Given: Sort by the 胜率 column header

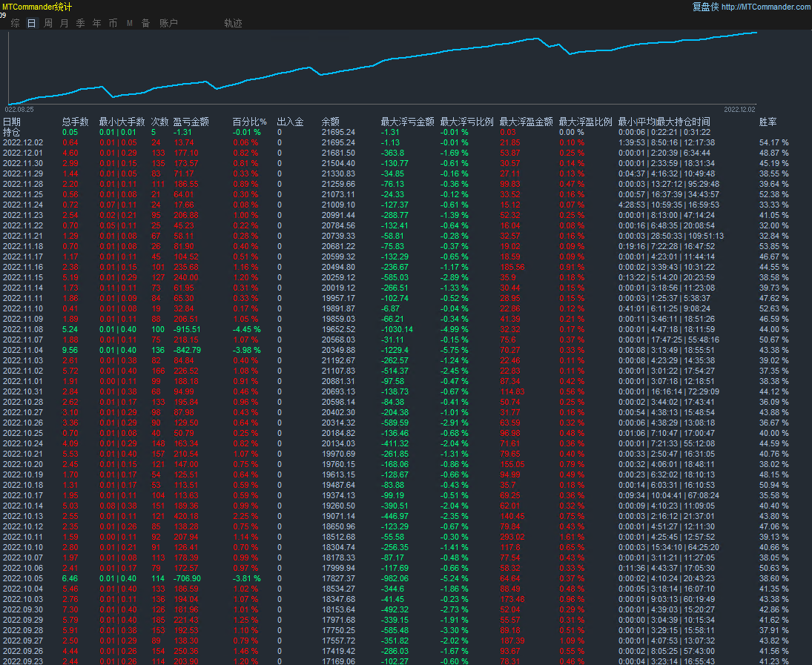Looking at the screenshot, I should pos(768,122).
